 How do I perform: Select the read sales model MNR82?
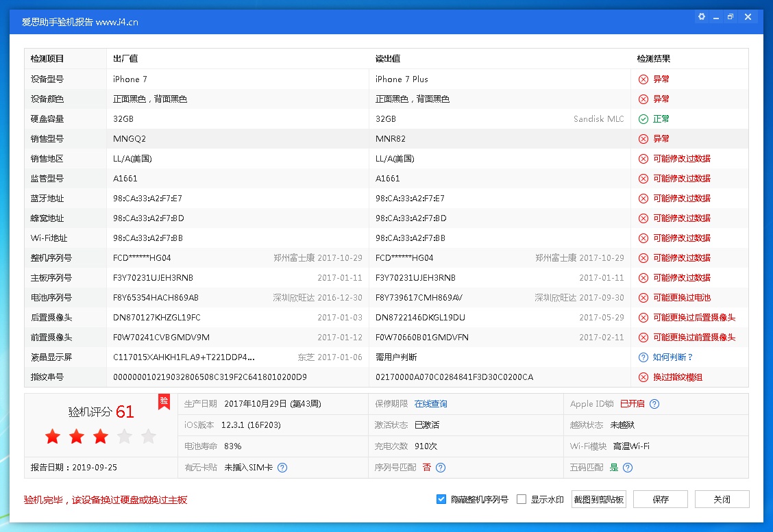391,139
